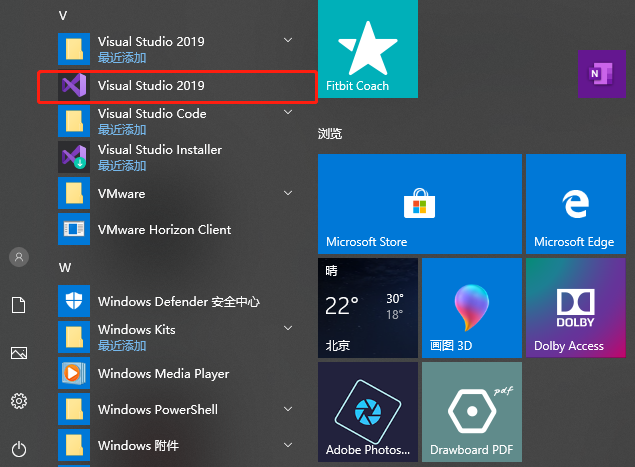
Task: Open the Visual Studio 2019 folder icon
Action: tap(74, 49)
